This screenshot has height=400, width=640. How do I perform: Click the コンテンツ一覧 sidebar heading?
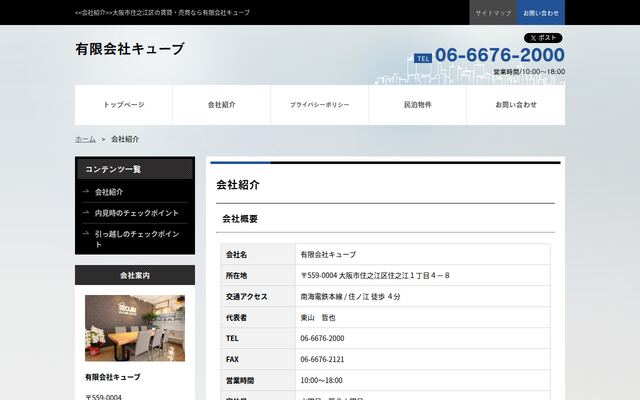tap(135, 169)
